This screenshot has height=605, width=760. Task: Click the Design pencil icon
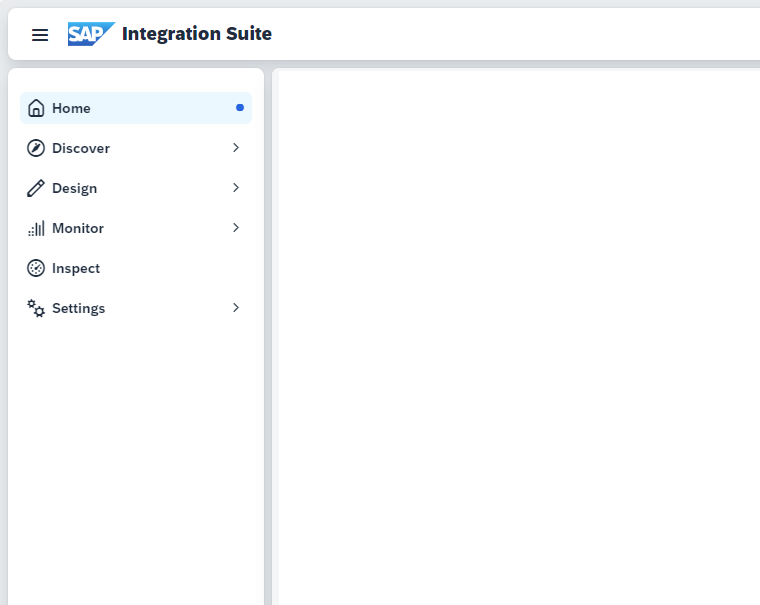point(36,188)
